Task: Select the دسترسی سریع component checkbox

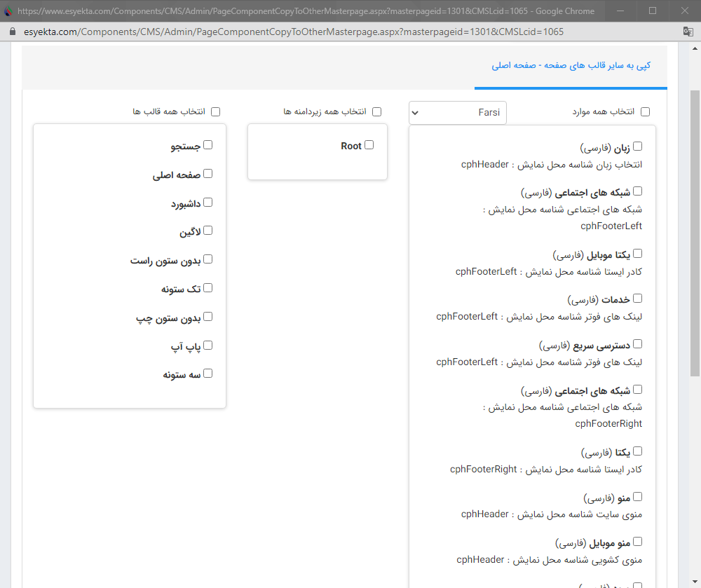Action: point(637,343)
